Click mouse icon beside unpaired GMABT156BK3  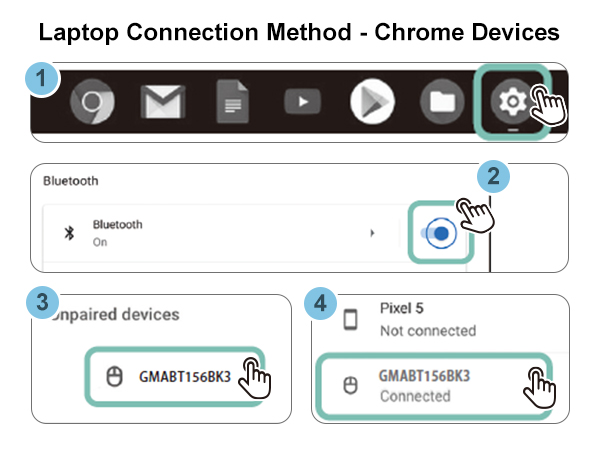[114, 377]
